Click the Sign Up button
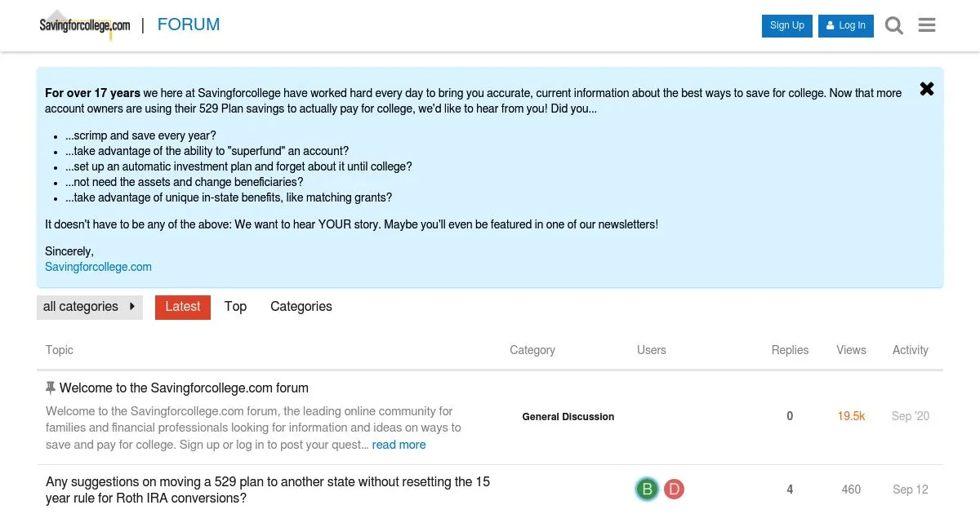The image size is (980, 514). (x=787, y=25)
